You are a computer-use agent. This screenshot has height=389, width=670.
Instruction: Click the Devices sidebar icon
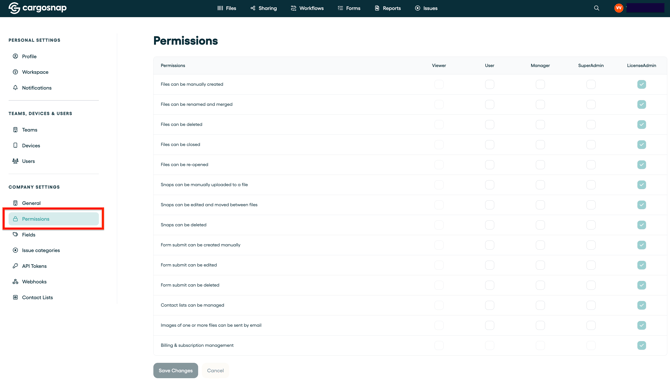[x=15, y=145]
